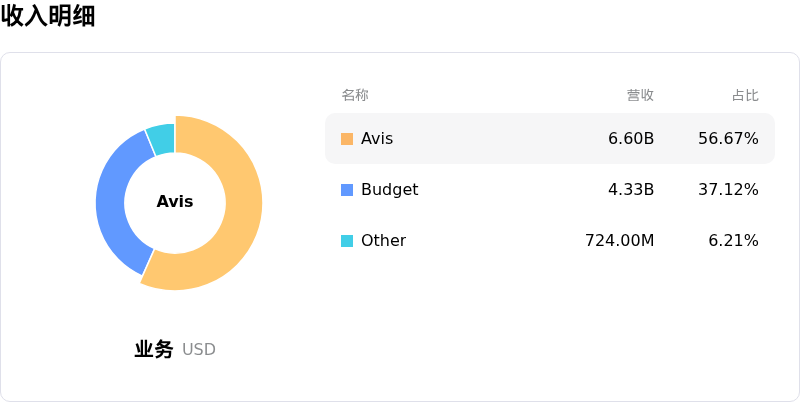The width and height of the screenshot is (800, 402).
Task: Click the 37.12% share value
Action: [728, 190]
